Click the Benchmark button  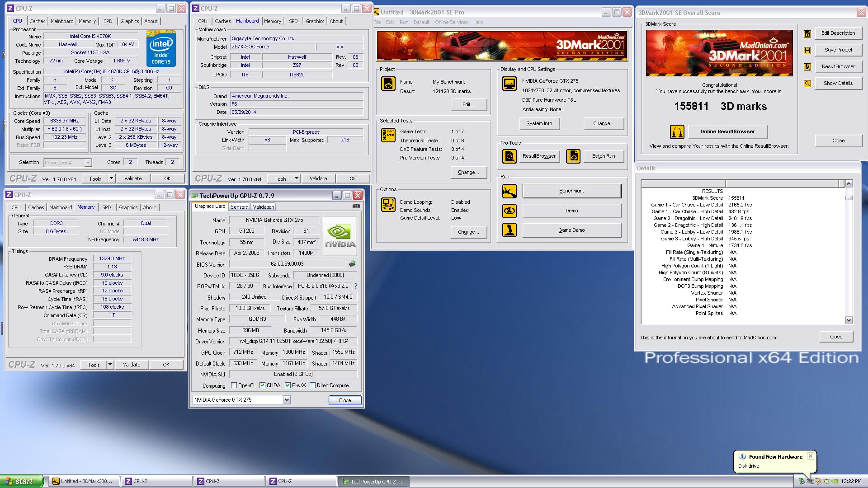point(571,191)
